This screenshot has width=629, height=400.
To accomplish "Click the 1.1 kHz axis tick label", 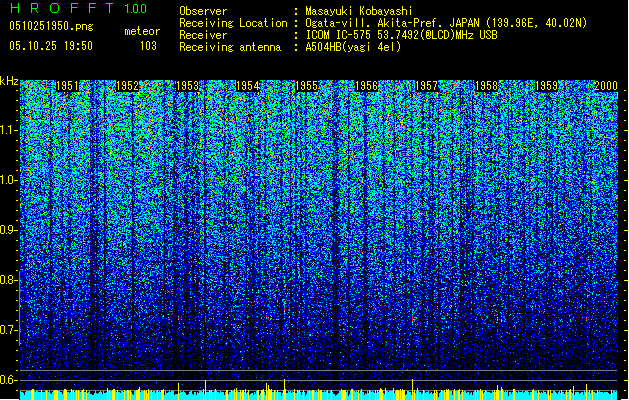I will click(9, 130).
